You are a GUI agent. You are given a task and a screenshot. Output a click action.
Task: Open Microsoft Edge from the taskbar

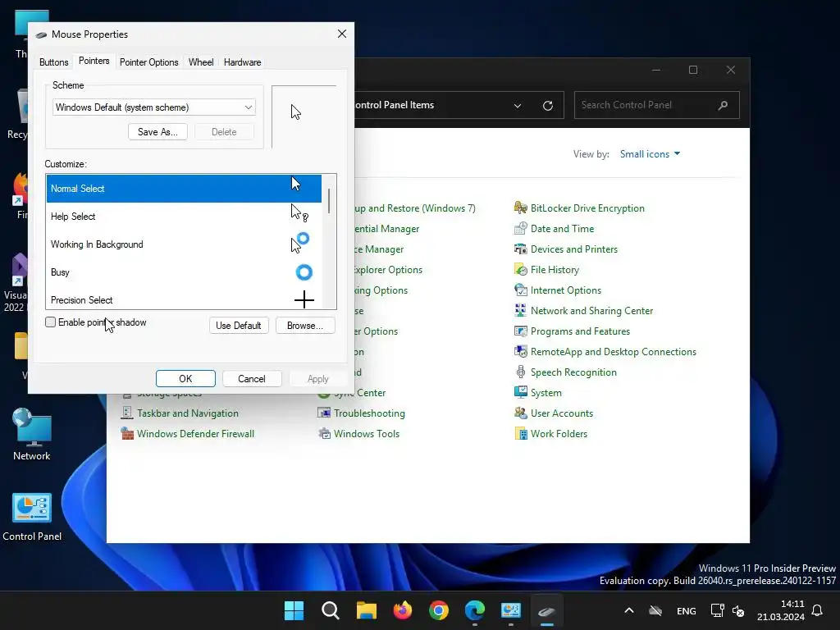(x=475, y=610)
